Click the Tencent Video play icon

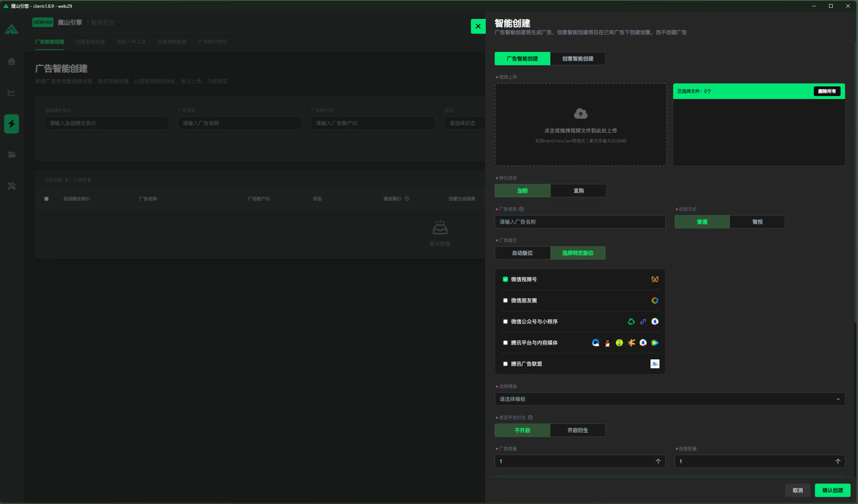[x=655, y=343]
